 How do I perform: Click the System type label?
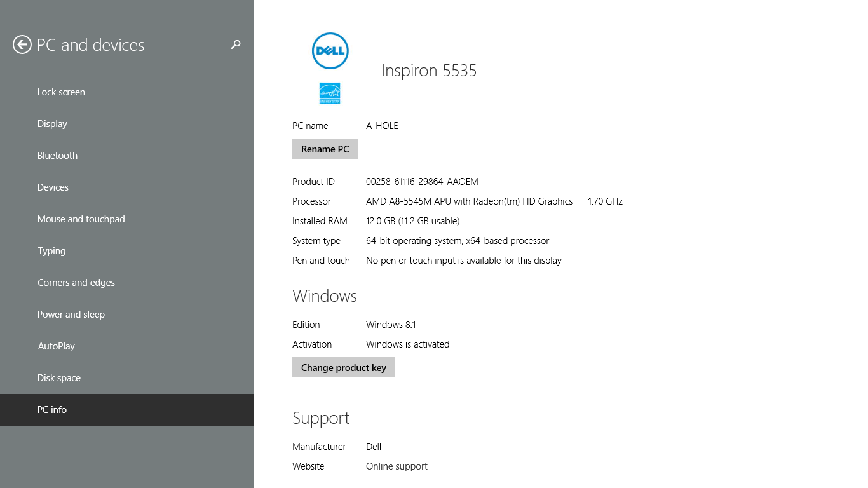coord(316,241)
